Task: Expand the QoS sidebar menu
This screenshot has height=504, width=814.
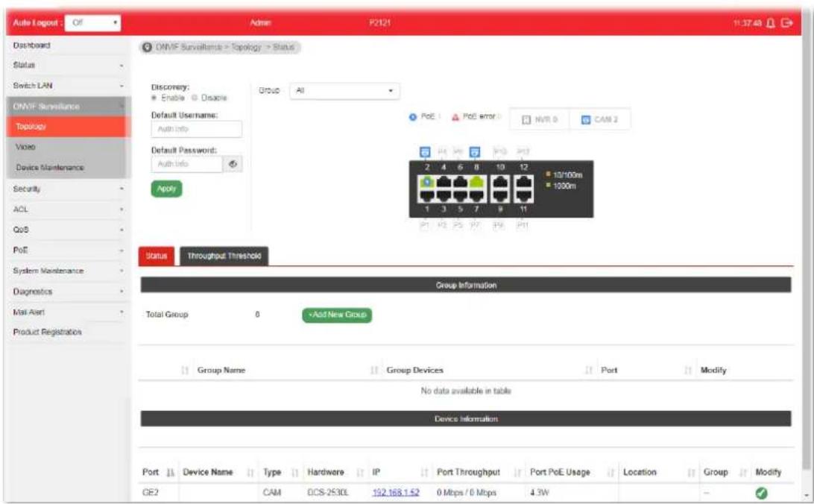Action: click(68, 230)
